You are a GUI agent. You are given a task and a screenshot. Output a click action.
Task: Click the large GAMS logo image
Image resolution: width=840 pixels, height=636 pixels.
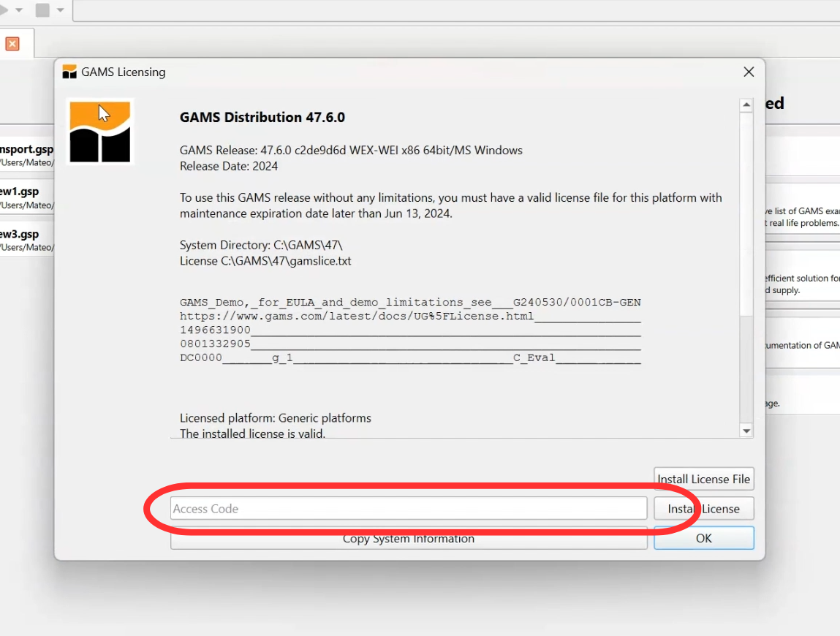pyautogui.click(x=99, y=132)
